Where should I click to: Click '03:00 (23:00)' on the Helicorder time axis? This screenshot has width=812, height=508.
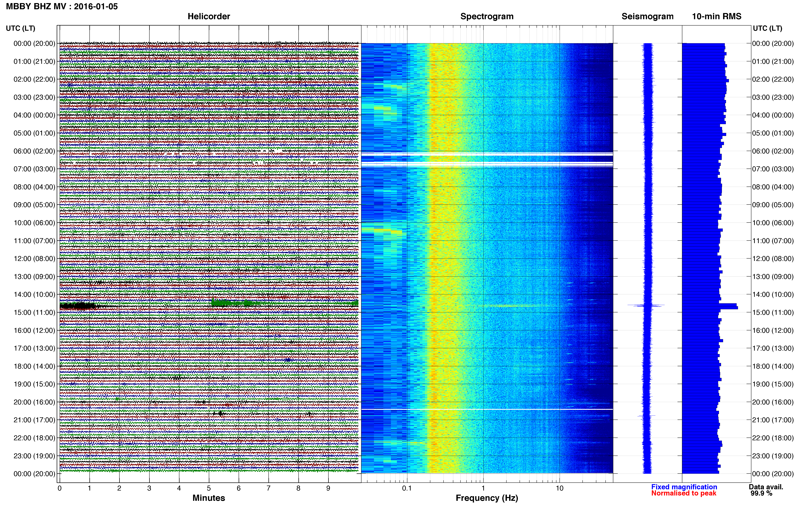34,97
